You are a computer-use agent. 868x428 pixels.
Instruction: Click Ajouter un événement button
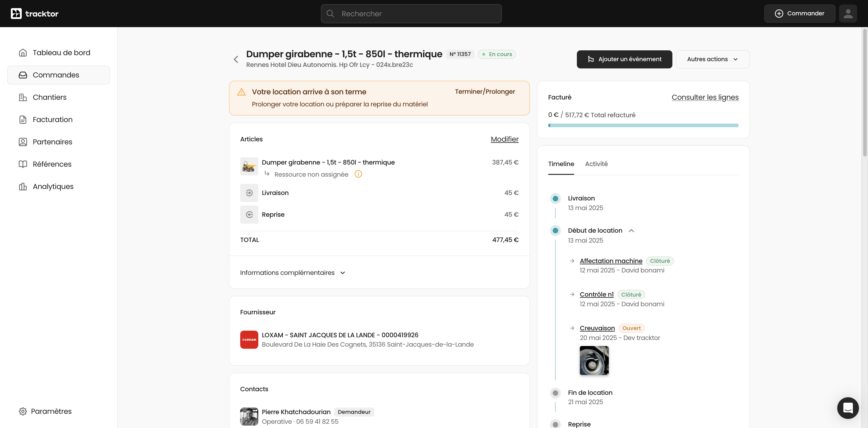click(624, 59)
